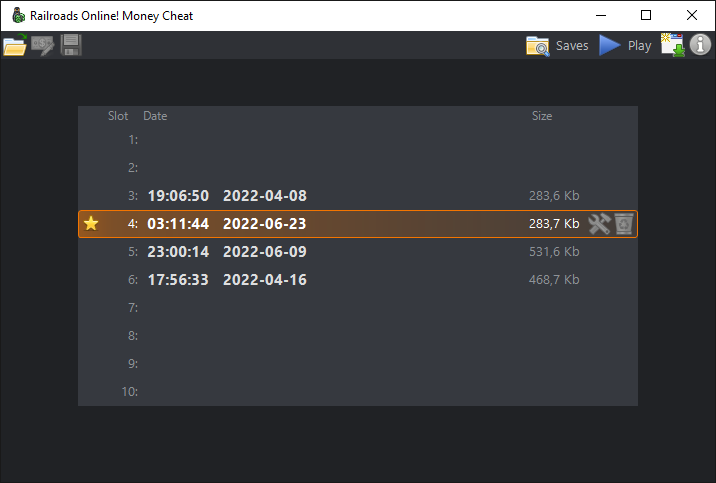Viewport: 716px width, 483px height.
Task: Select slot 3 save 19:06:50 2022-04-08
Action: [x=358, y=196]
